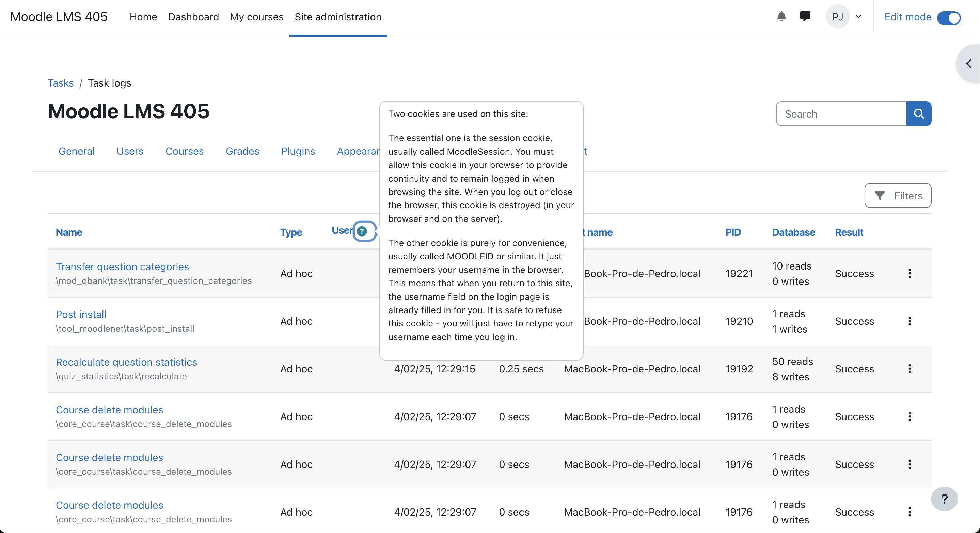Sort table by Result column
980x533 pixels.
[849, 232]
